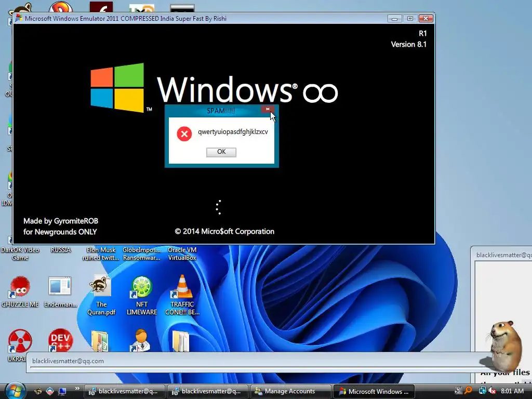Click the orange magnifier tray icon
The width and height of the screenshot is (532, 399).
(469, 391)
